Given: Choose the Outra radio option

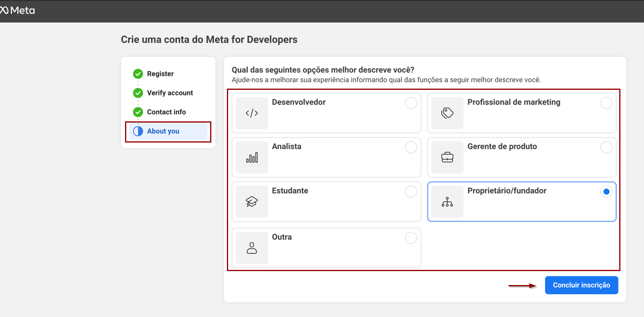Looking at the screenshot, I should coord(411,238).
